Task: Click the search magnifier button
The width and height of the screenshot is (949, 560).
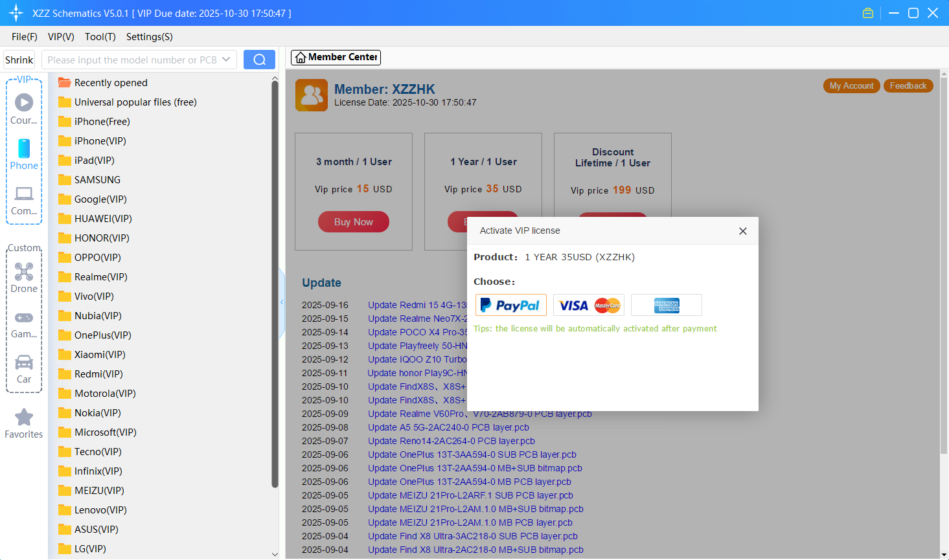Action: (259, 60)
